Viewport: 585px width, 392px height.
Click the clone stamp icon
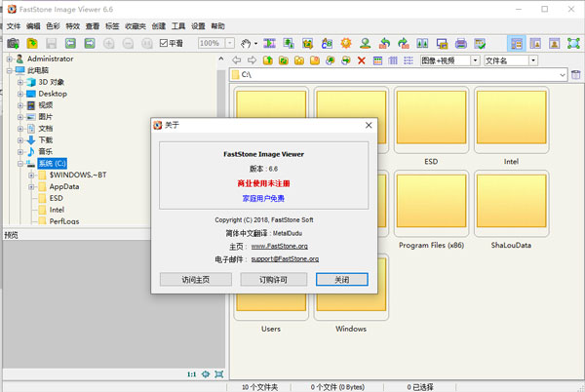[366, 44]
